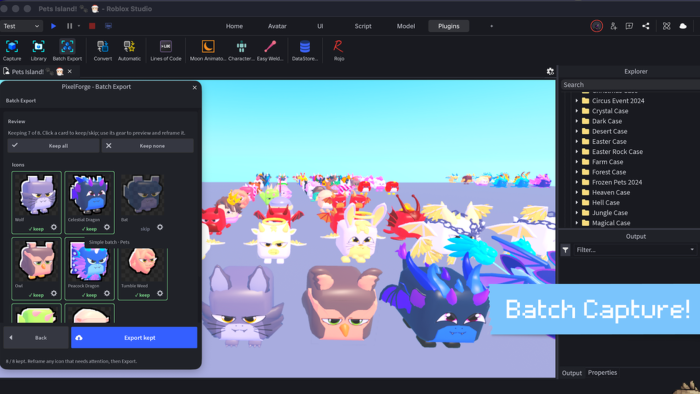Viewport: 700px width, 394px height.
Task: Open reframe gear for Bat icon
Action: pyautogui.click(x=160, y=227)
